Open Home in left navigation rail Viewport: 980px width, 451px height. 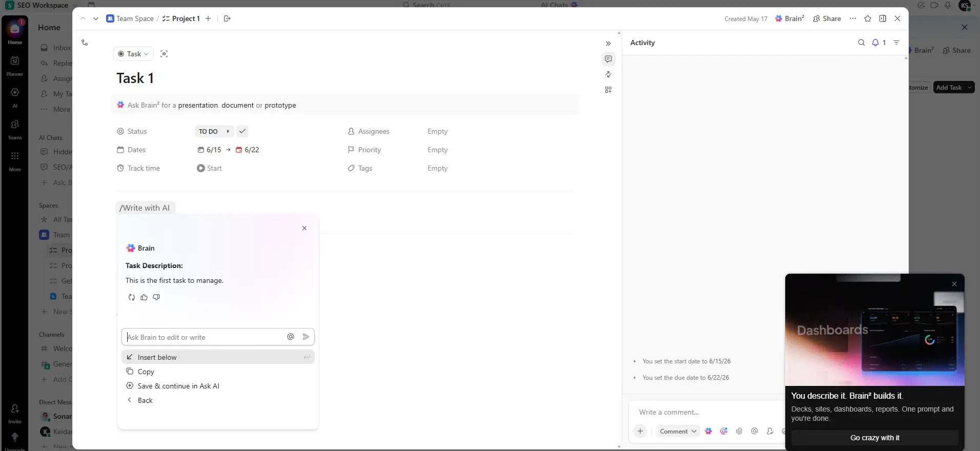point(15,33)
